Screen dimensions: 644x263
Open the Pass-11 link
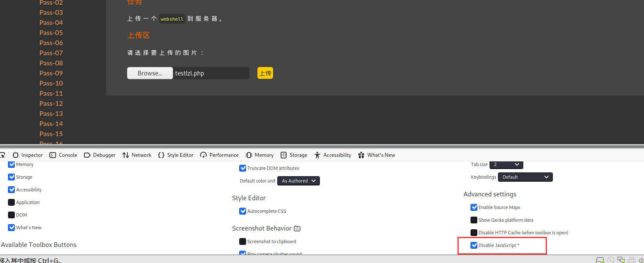51,93
